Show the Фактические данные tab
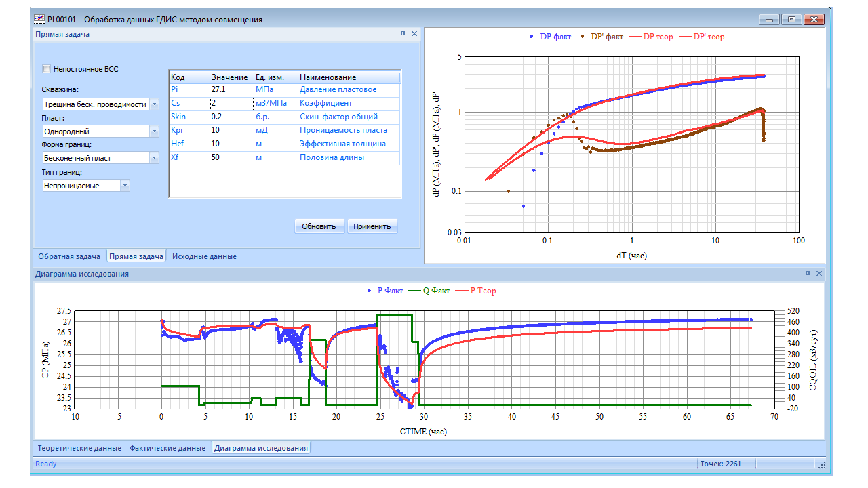The image size is (868, 488). pos(167,448)
